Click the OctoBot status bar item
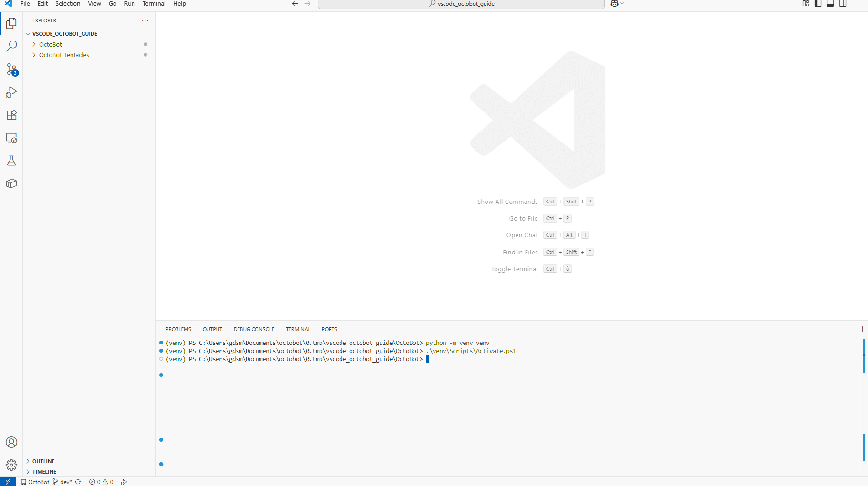The image size is (868, 486). tap(35, 482)
